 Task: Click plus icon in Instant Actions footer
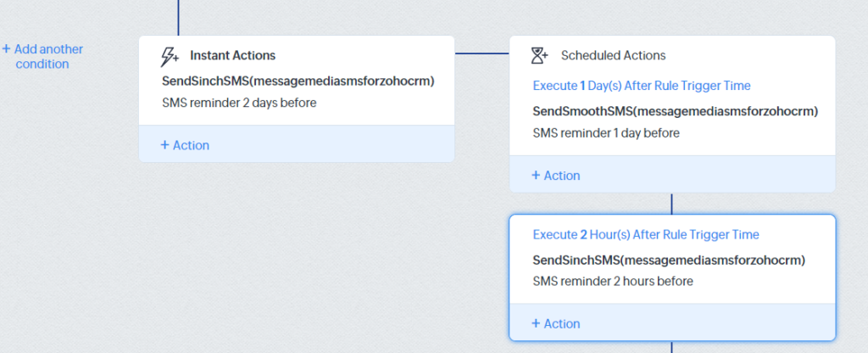(164, 145)
